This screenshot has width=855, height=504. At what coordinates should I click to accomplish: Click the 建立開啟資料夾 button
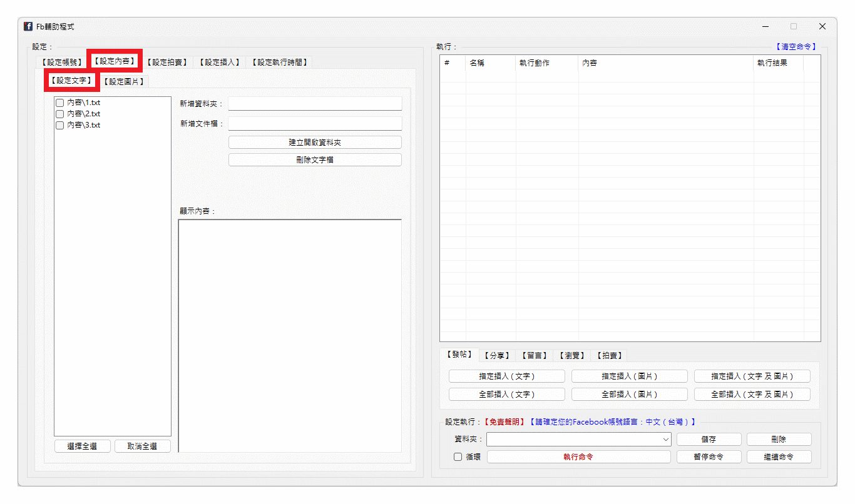(315, 143)
